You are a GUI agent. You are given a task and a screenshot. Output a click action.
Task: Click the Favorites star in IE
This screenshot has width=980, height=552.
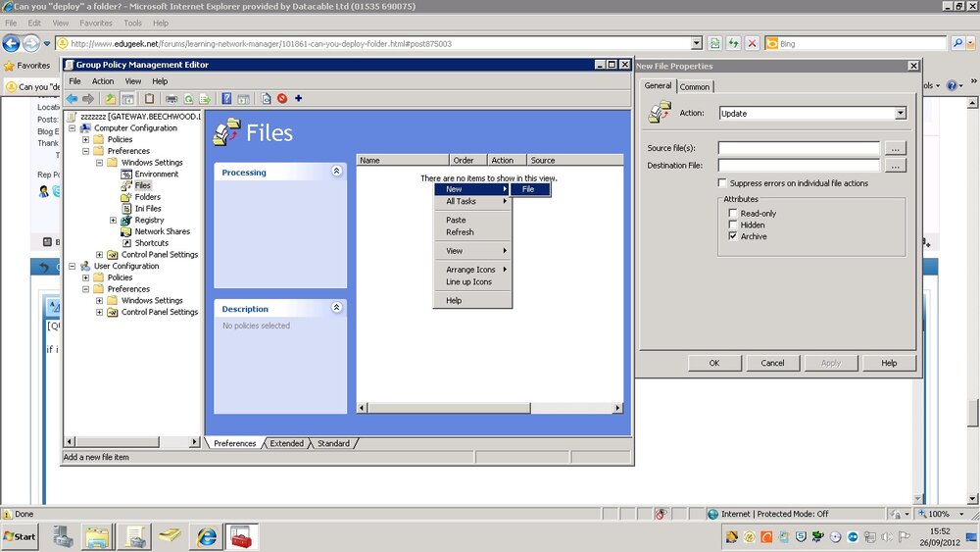click(x=9, y=65)
